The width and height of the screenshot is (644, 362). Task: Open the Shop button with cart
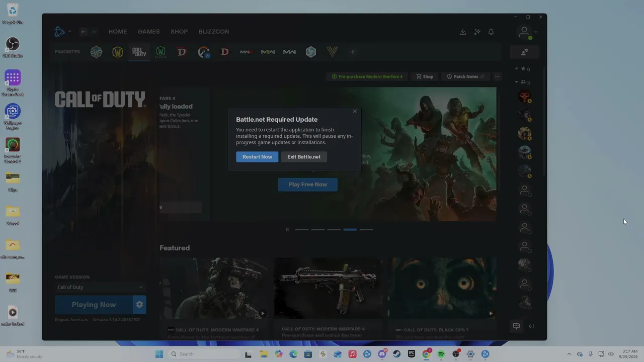coord(425,76)
